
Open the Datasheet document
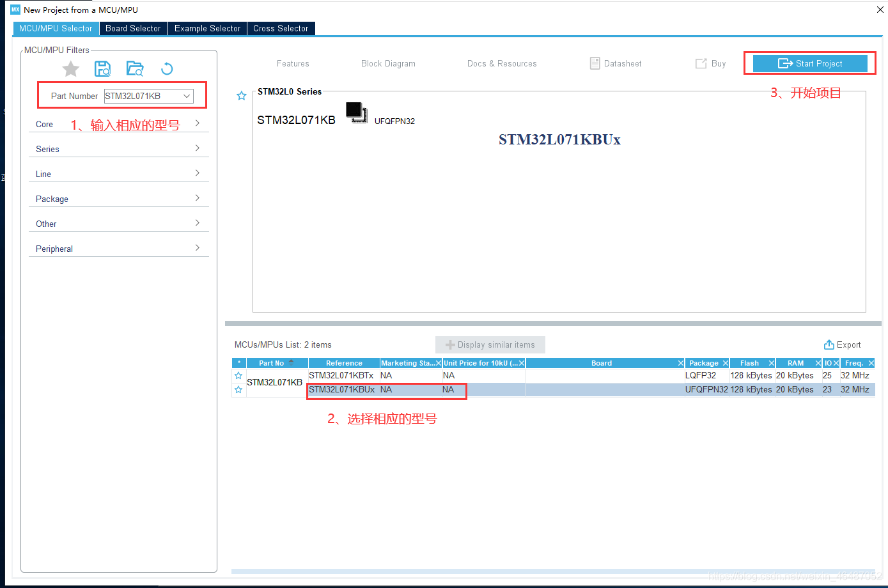click(x=616, y=64)
